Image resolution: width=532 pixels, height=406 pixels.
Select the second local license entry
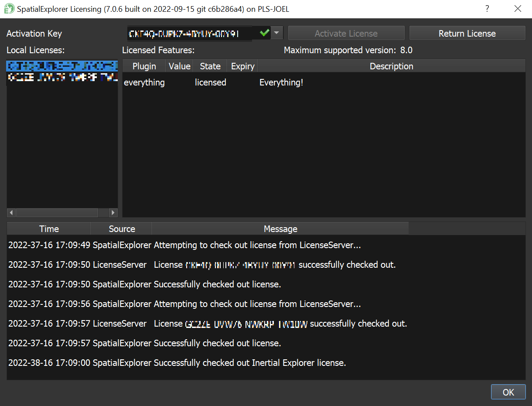click(62, 77)
